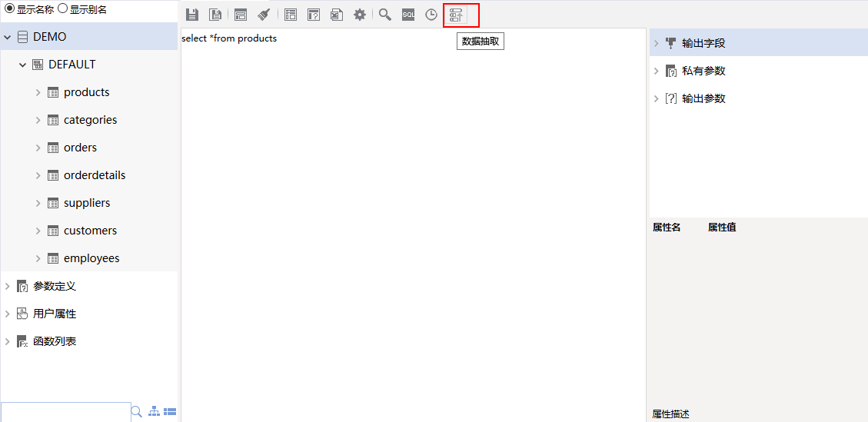Expand 输出参数 in the right panel
This screenshot has width=868, height=422.
pyautogui.click(x=656, y=98)
